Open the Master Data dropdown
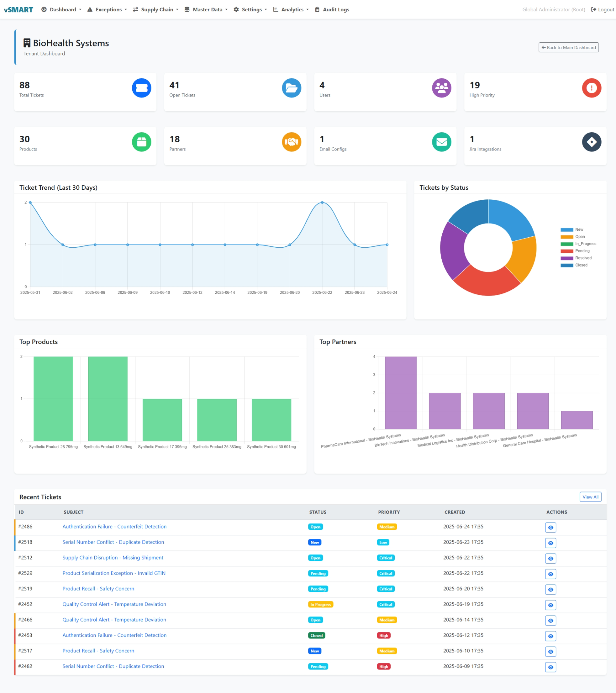Screen dimensions: 616x693 (206, 10)
